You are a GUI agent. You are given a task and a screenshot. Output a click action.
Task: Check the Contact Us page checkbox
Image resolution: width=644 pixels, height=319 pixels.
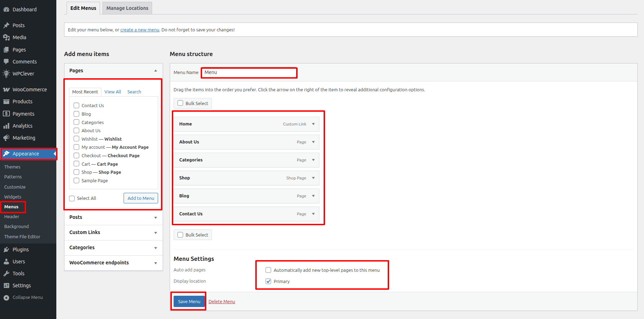pos(76,105)
